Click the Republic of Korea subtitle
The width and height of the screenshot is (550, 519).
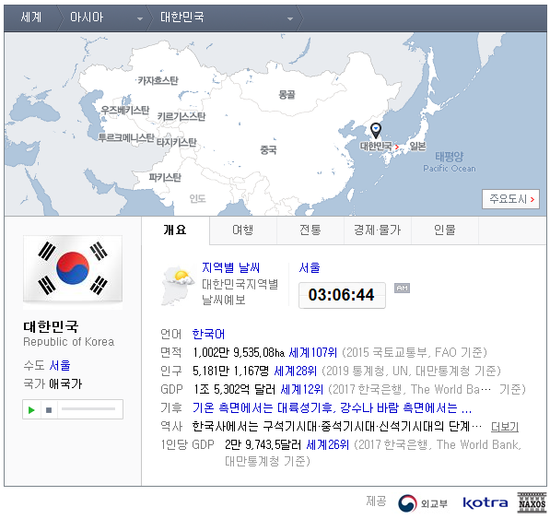click(69, 342)
